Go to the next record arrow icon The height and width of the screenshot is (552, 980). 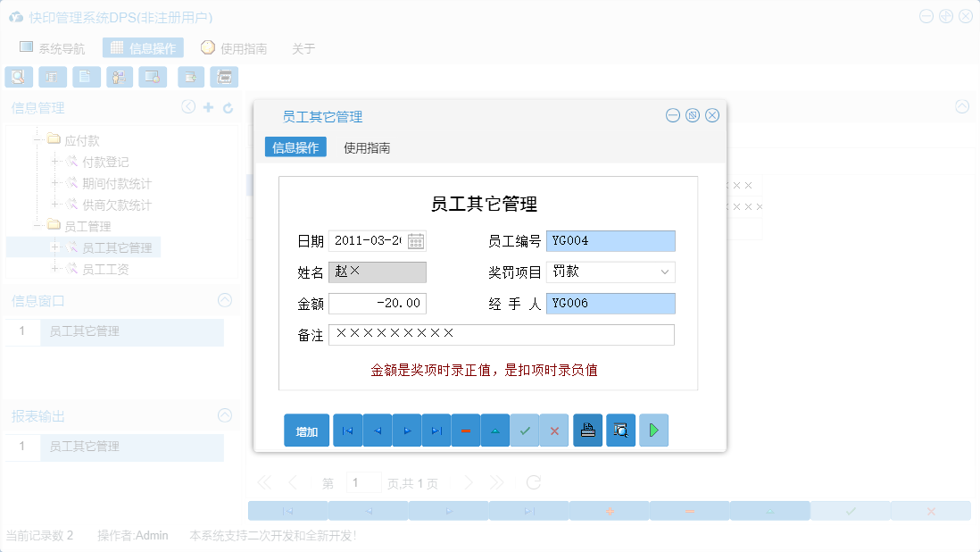pos(407,430)
